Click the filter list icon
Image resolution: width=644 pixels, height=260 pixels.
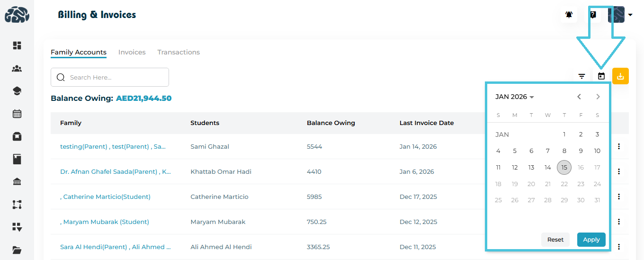[581, 76]
